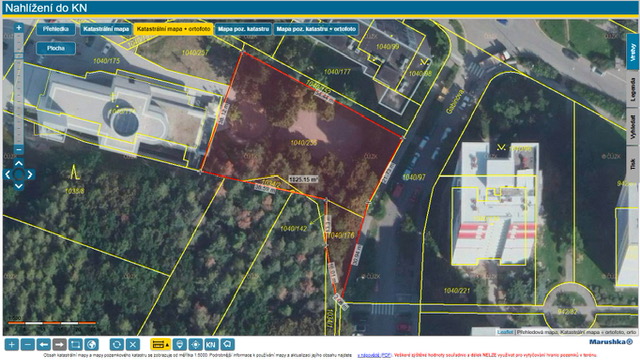The width and height of the screenshot is (640, 360).
Task: Pan map up with the navigation arrow
Action: coord(19,163)
